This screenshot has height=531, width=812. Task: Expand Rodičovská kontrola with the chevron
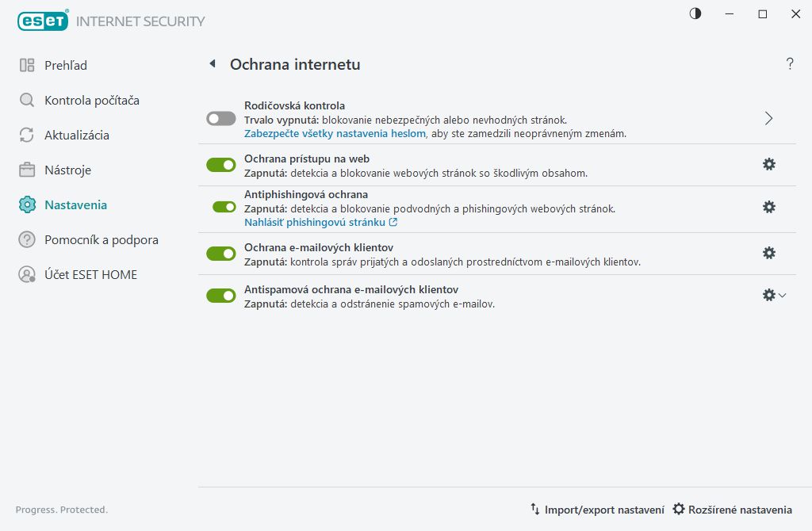pos(768,117)
